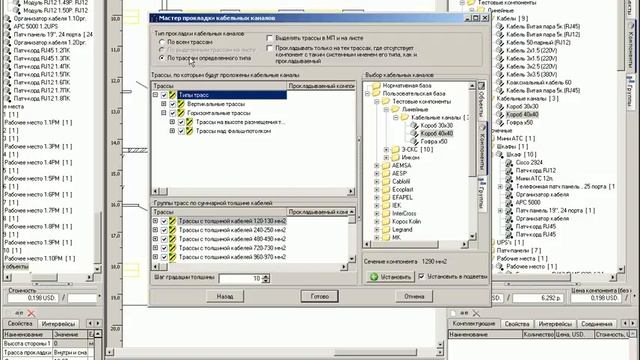Select Рабочее место 1.5РМ [1] in the left panel
The height and width of the screenshot is (360, 640).
click(38, 178)
